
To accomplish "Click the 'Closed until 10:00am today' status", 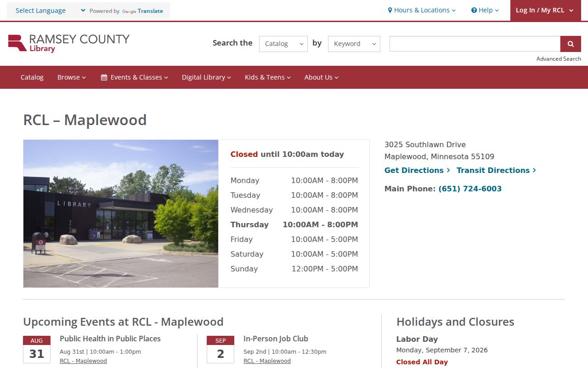I will pos(287,155).
